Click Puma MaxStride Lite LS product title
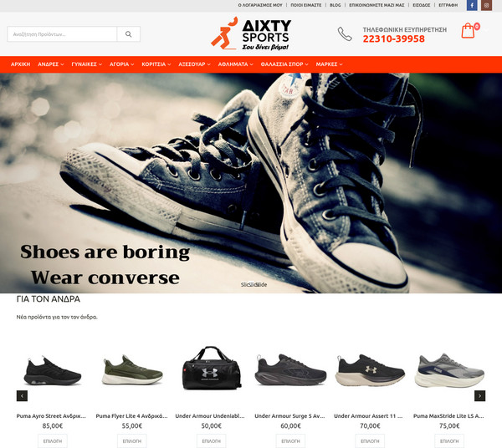Viewport: 502px width, 448px height. [448, 416]
